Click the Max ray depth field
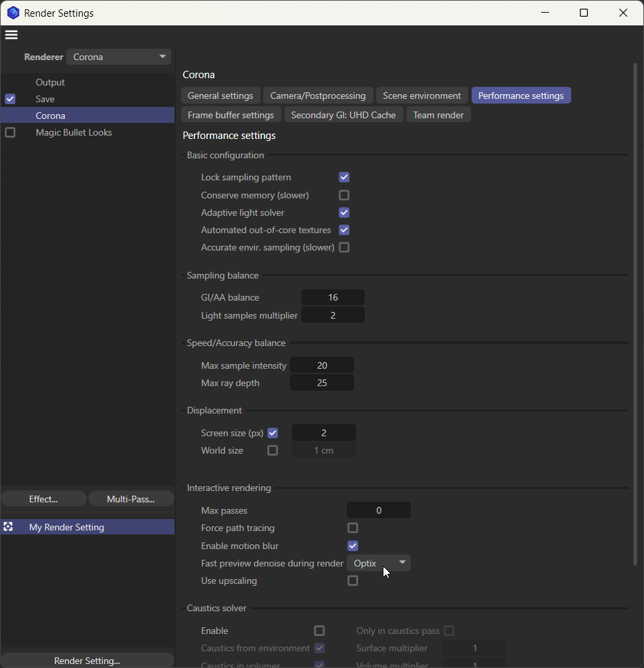Screen dimensions: 644x668 pos(322,383)
